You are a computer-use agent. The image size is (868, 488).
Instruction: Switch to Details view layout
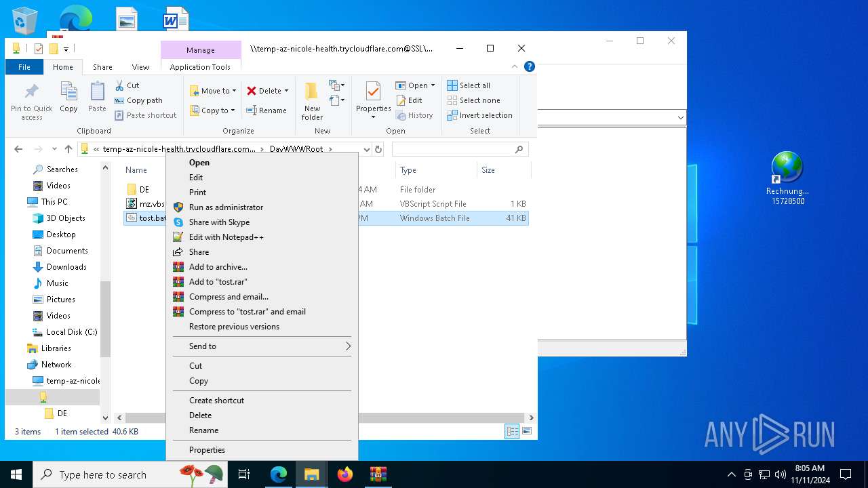point(513,431)
